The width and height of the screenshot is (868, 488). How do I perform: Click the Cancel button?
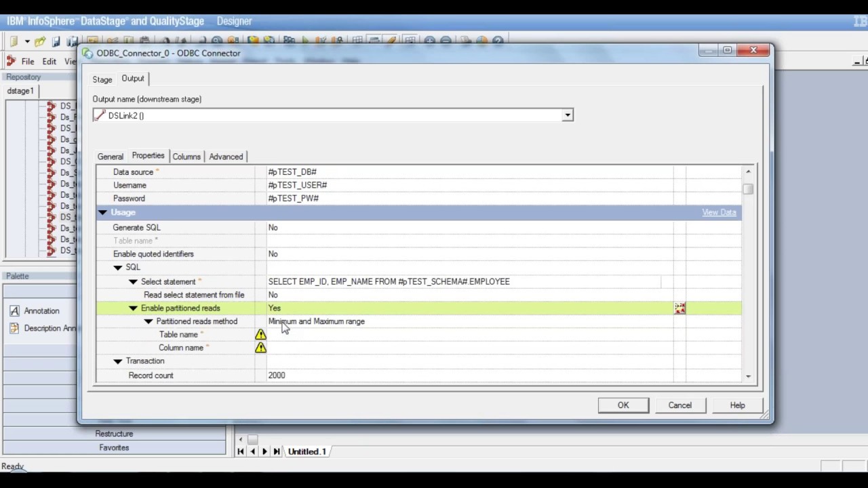(x=679, y=405)
